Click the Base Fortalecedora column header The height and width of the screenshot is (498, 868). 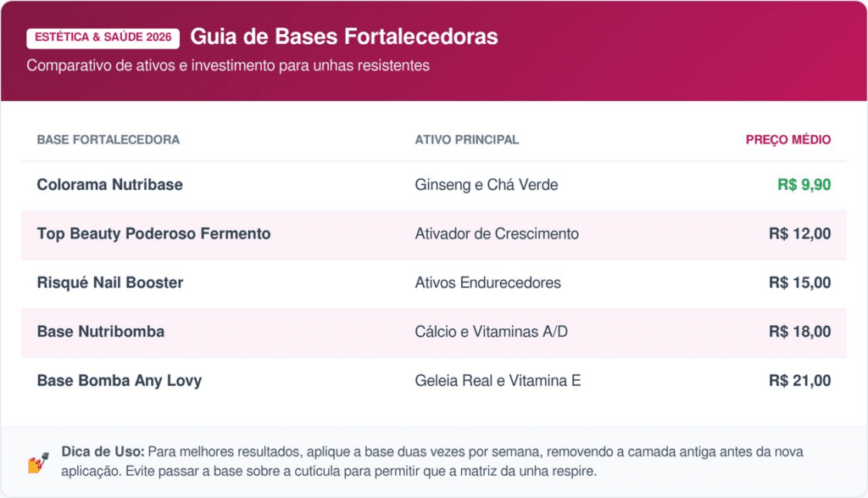[x=108, y=140]
